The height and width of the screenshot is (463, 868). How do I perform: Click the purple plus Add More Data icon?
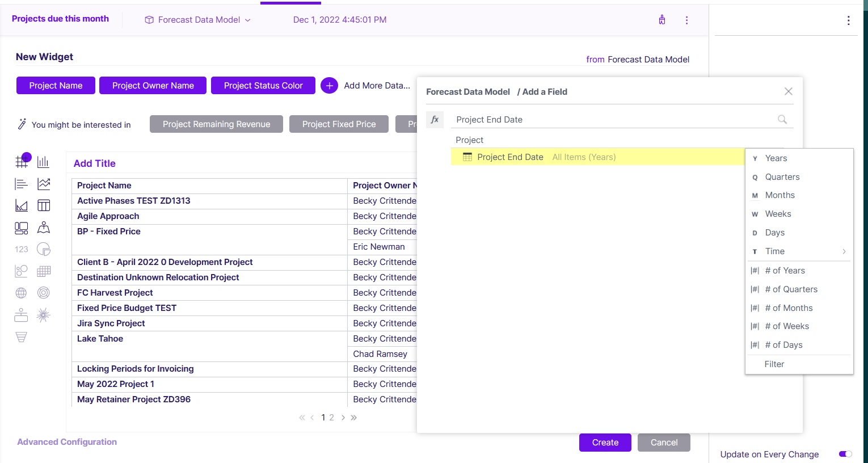coord(329,86)
